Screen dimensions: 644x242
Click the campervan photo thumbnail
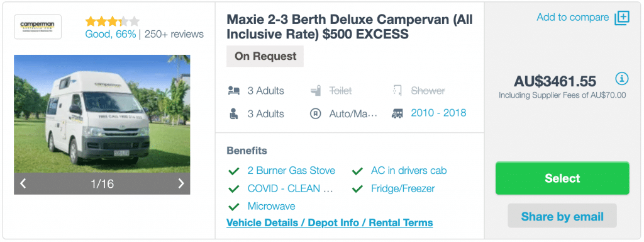coord(102,114)
